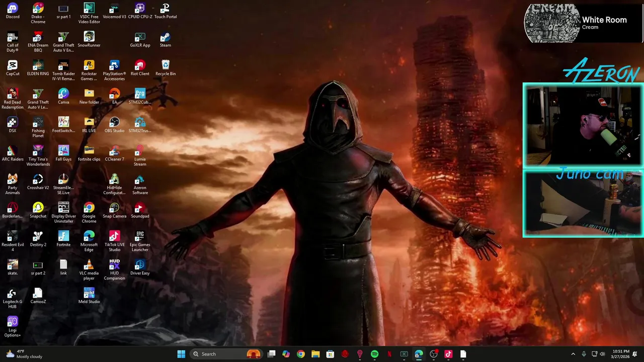The width and height of the screenshot is (644, 362).
Task: Select the Logitech G HUB desktop icon
Action: coord(13,299)
